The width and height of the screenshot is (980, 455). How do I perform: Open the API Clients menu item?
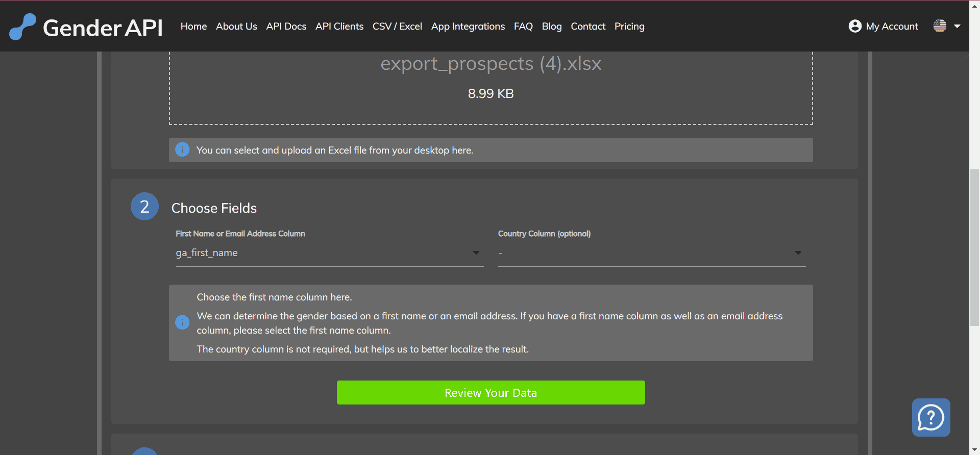tap(339, 26)
